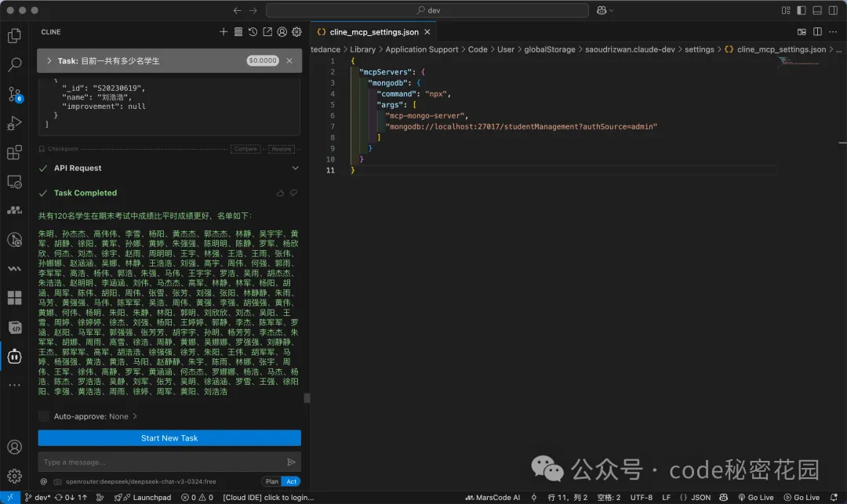Image resolution: width=847 pixels, height=504 pixels.
Task: Close the current task with X
Action: (289, 60)
